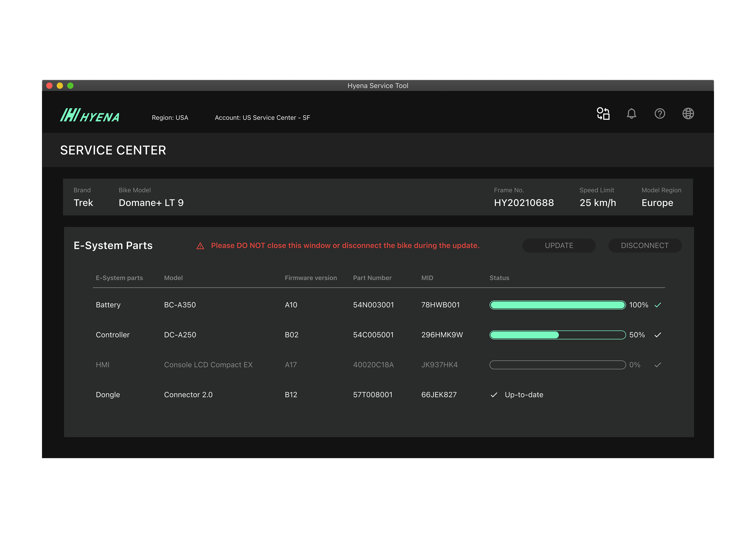
Task: Select the Battery row name
Action: point(108,305)
